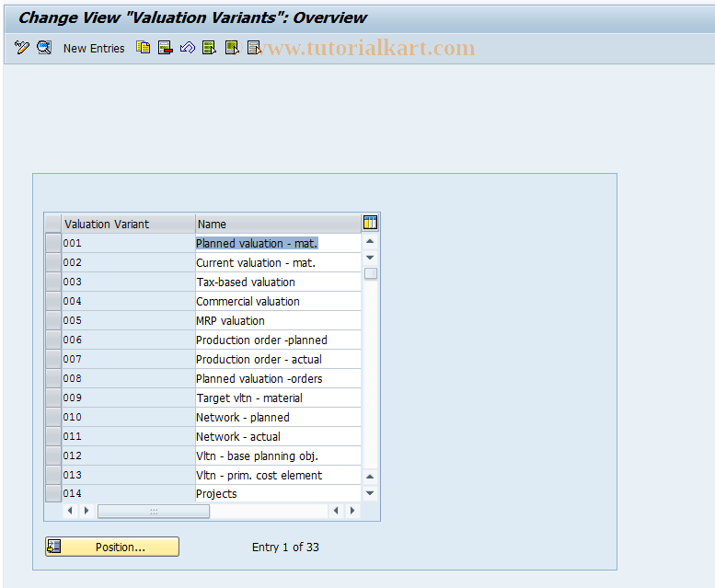Click the bottom scroll-down arrow of table
The width and height of the screenshot is (715, 588).
(370, 493)
